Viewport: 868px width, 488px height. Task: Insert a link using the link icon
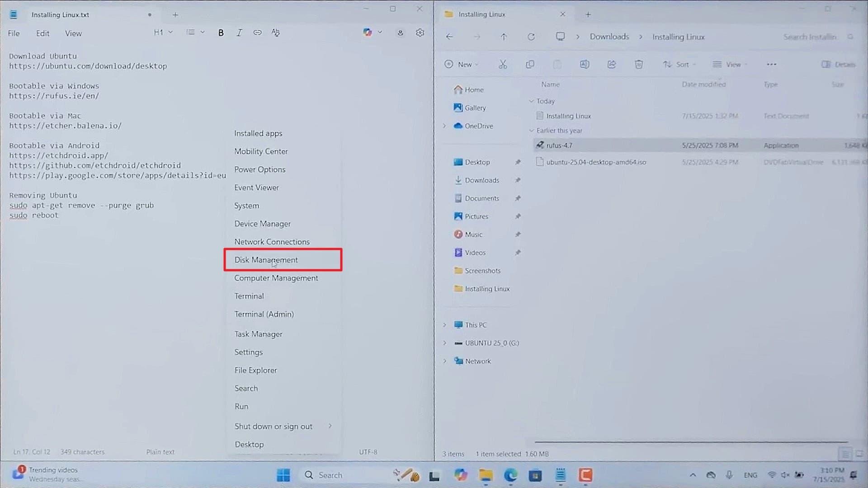[x=257, y=33]
